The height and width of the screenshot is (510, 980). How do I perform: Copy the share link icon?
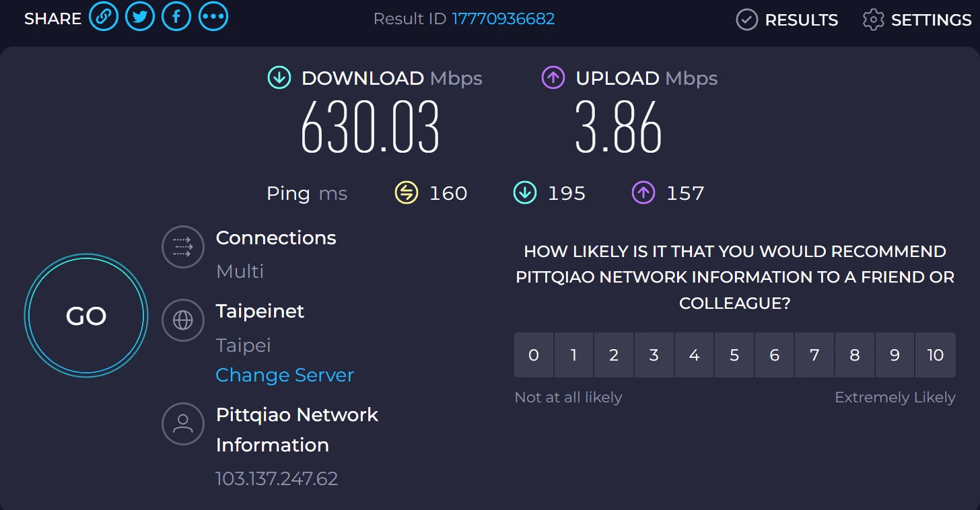tap(104, 17)
